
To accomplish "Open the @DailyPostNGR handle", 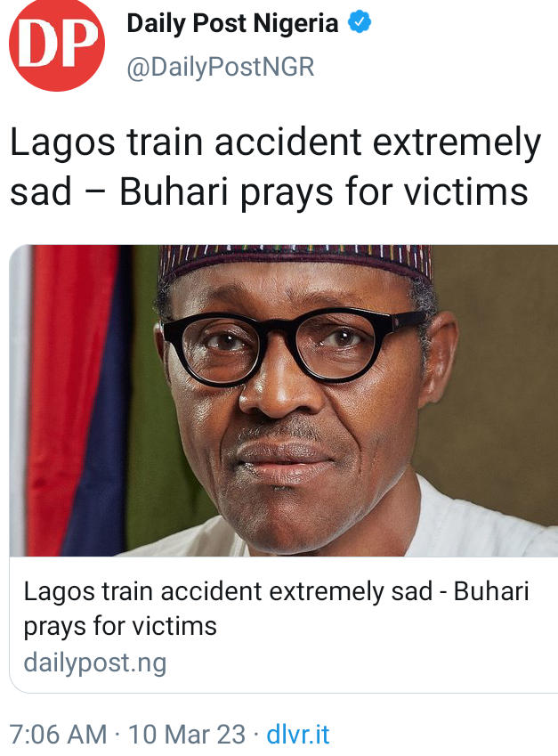I will [x=220, y=67].
